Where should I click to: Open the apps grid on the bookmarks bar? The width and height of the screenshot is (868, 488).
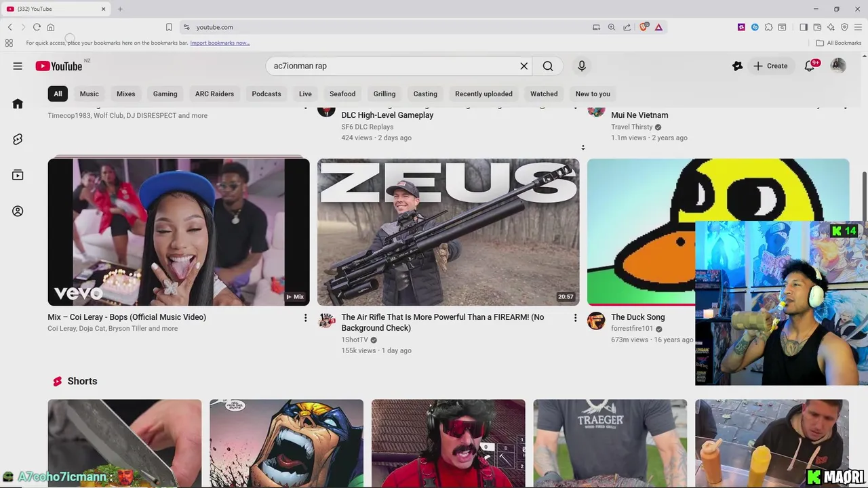(x=9, y=43)
